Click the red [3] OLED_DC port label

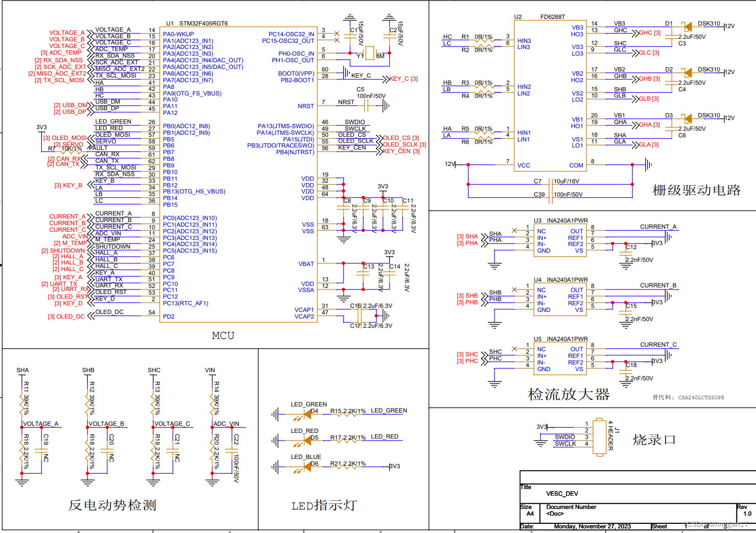coord(66,317)
